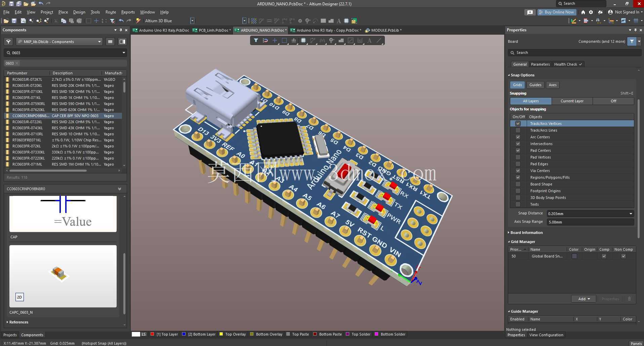
Task: Turn snapping Off
Action: pos(613,101)
